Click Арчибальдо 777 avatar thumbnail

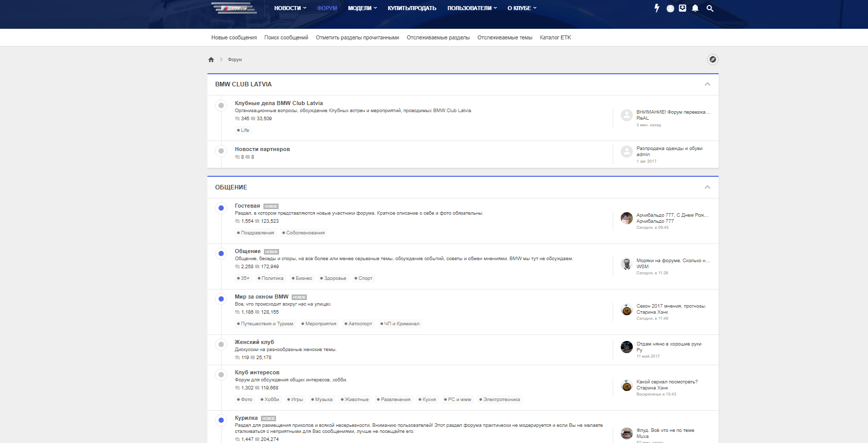[627, 218]
